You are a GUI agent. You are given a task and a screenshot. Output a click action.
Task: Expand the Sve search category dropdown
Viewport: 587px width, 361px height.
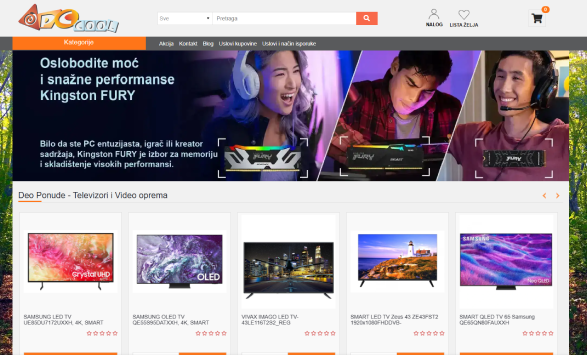pos(185,18)
